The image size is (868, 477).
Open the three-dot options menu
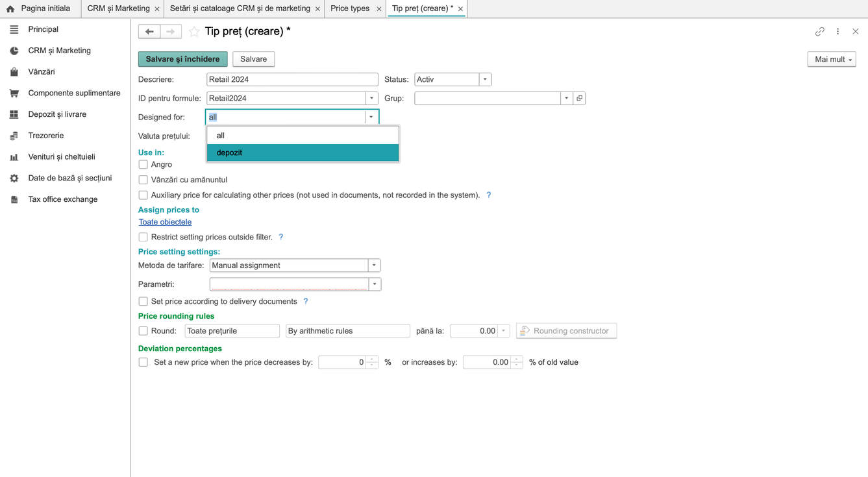pos(838,31)
